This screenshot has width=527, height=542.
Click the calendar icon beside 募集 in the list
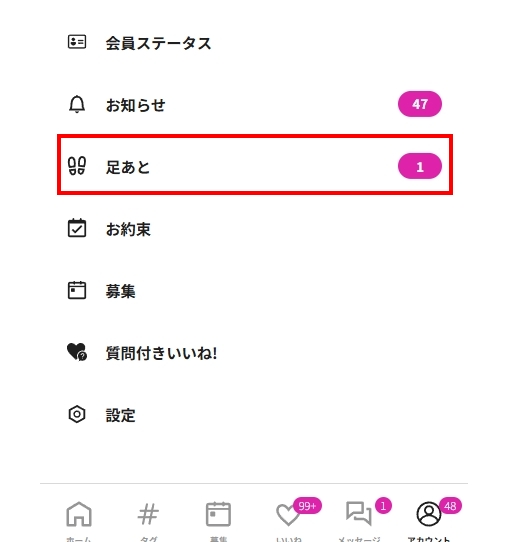tap(77, 290)
